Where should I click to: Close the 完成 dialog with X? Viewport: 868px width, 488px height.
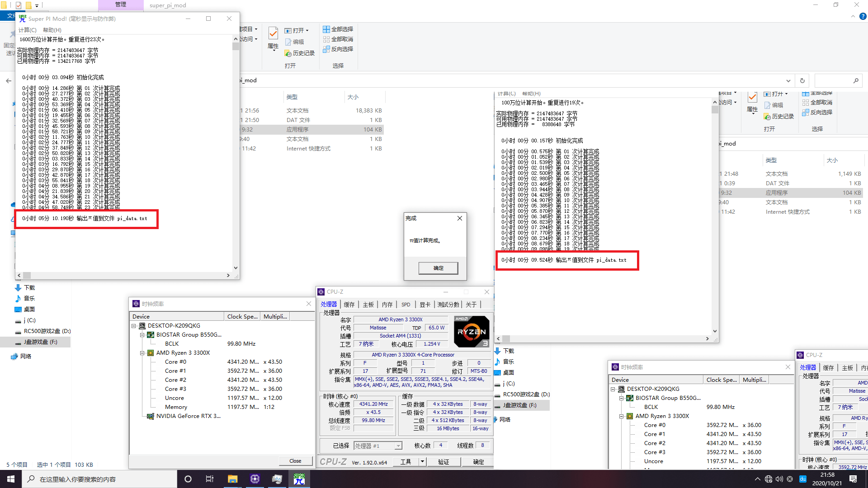coord(460,218)
